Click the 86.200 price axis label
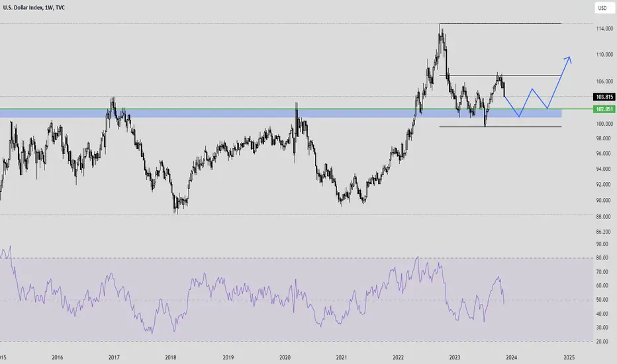The height and width of the screenshot is (364, 617). click(604, 232)
